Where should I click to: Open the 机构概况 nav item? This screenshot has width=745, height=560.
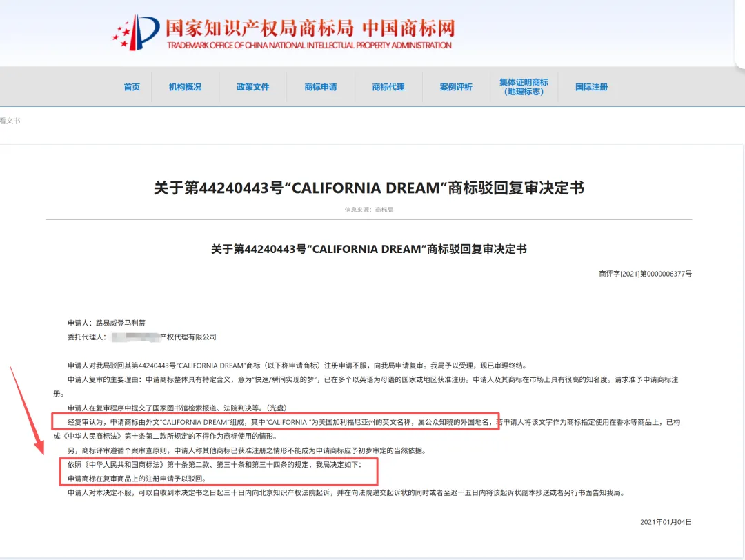point(186,87)
